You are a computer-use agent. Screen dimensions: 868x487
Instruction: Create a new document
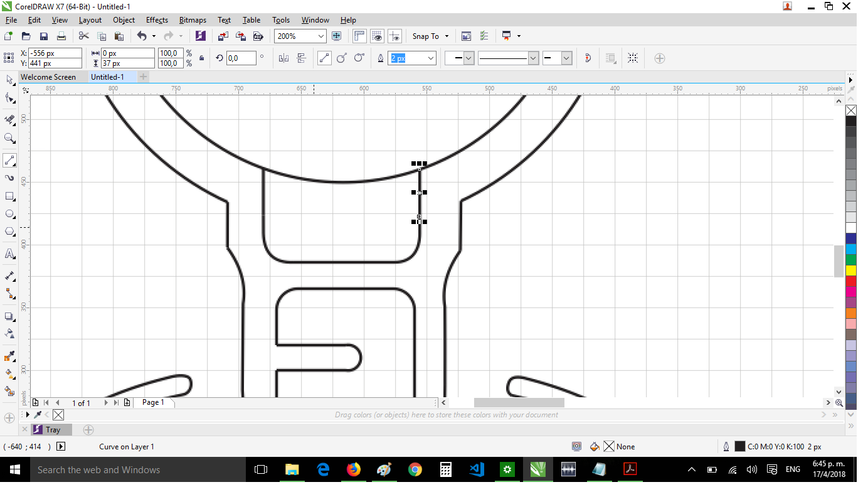coord(9,36)
